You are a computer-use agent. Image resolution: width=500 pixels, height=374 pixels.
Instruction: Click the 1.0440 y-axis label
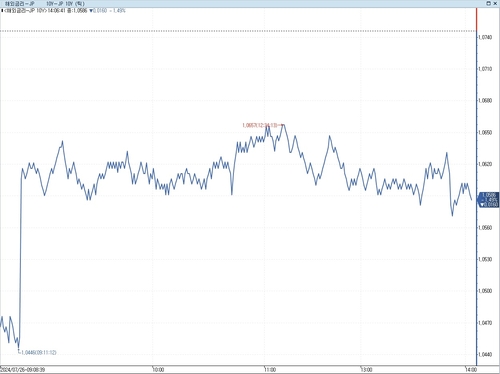click(x=485, y=354)
